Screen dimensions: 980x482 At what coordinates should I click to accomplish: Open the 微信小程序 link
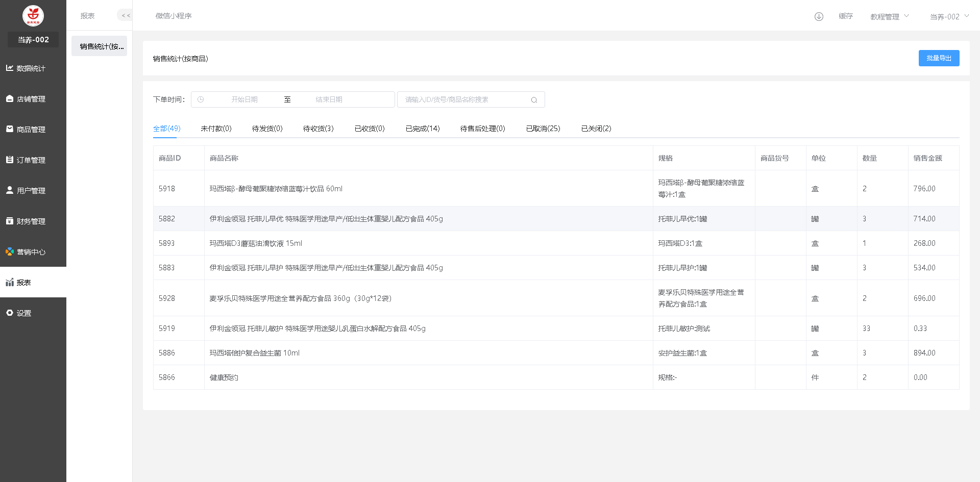(174, 16)
